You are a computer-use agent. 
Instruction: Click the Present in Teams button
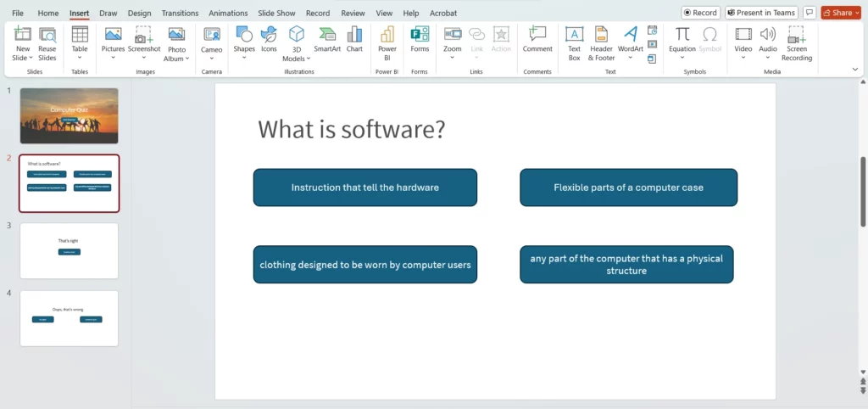(760, 13)
